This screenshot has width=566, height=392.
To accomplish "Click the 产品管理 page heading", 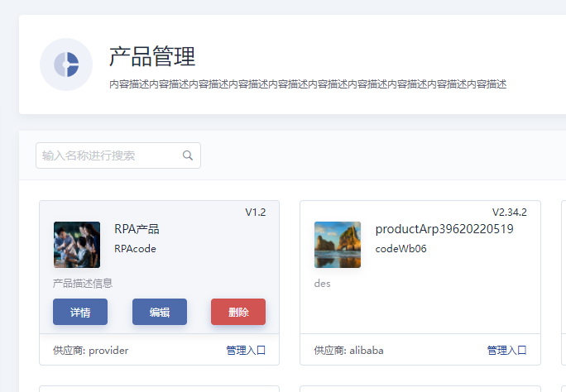I will pos(152,56).
